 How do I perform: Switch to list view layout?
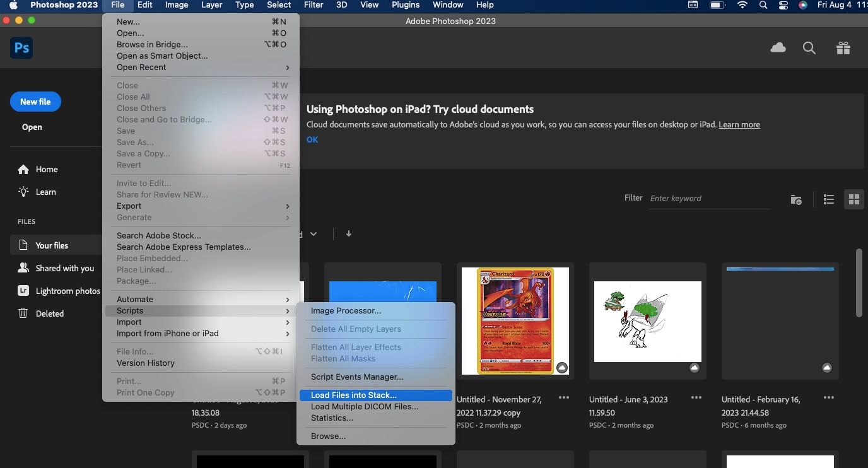pyautogui.click(x=829, y=199)
